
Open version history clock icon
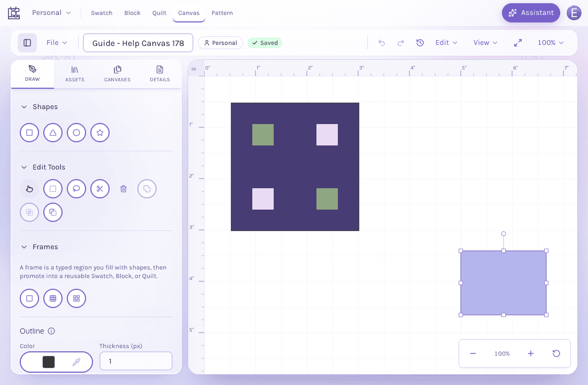(x=420, y=43)
